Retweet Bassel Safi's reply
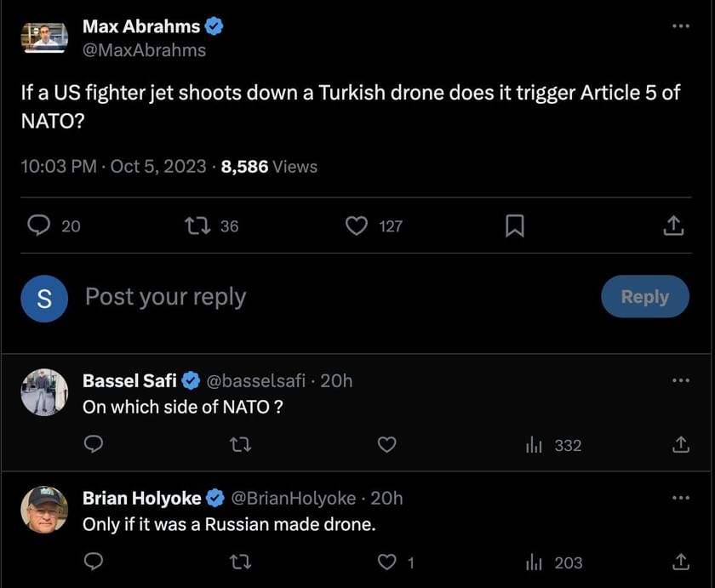 [x=241, y=445]
